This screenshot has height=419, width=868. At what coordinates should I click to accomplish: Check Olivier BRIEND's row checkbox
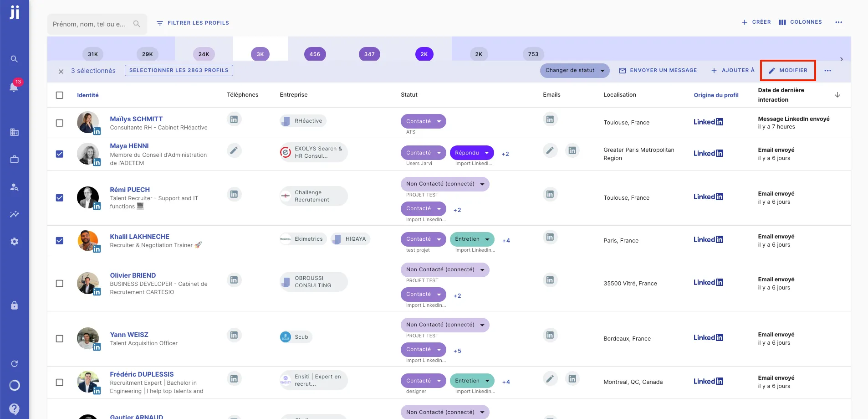[60, 283]
